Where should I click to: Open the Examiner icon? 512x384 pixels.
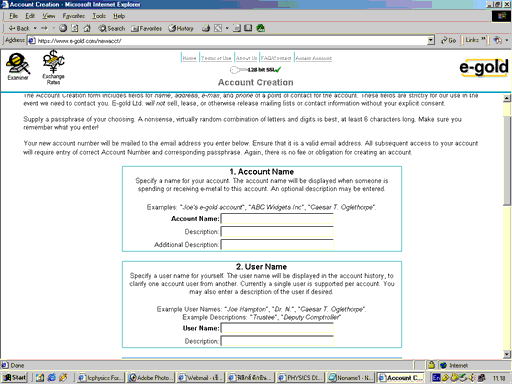pyautogui.click(x=18, y=67)
